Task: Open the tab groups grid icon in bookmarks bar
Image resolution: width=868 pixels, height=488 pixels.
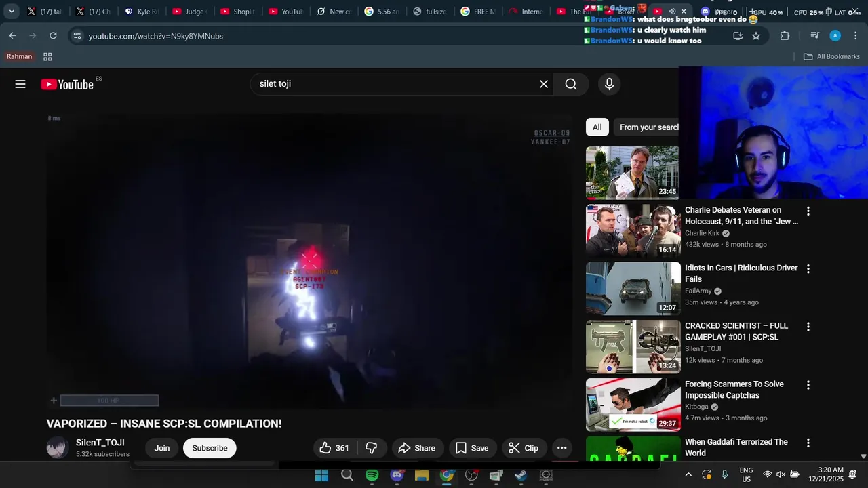Action: (x=47, y=57)
